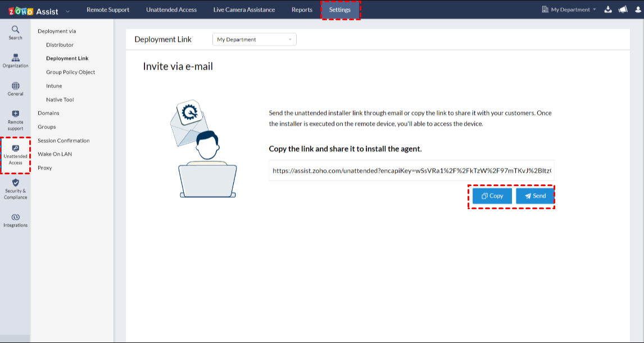Go to Remote Support tab
Image resolution: width=644 pixels, height=343 pixels.
point(108,10)
